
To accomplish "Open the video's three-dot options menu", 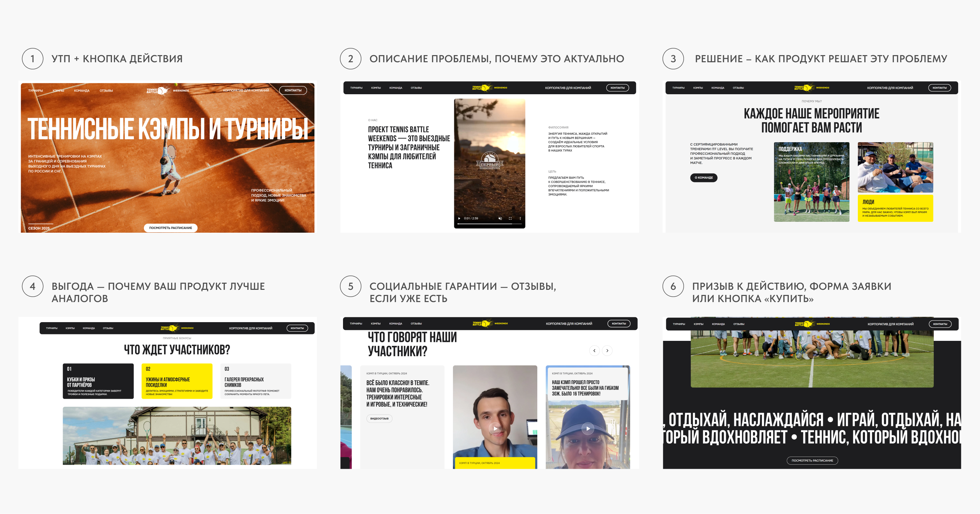I will point(520,218).
